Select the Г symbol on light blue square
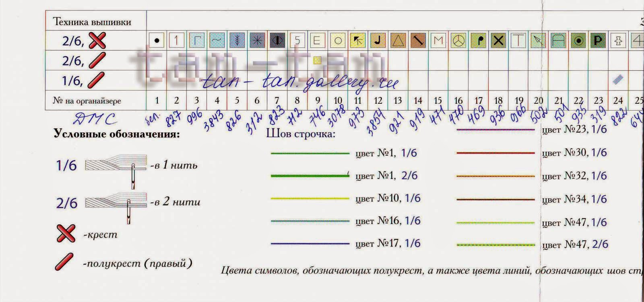Viewport: 644px width, 302px height. (x=196, y=40)
